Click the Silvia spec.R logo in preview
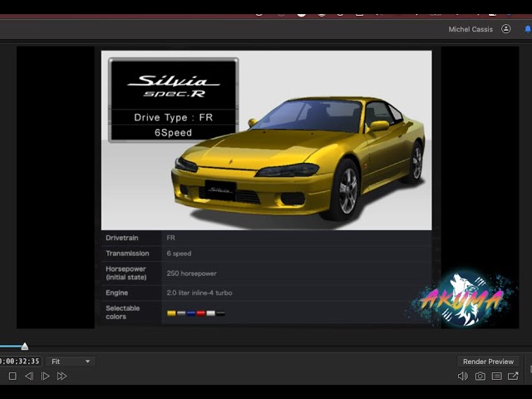The image size is (532, 399). coord(174,86)
